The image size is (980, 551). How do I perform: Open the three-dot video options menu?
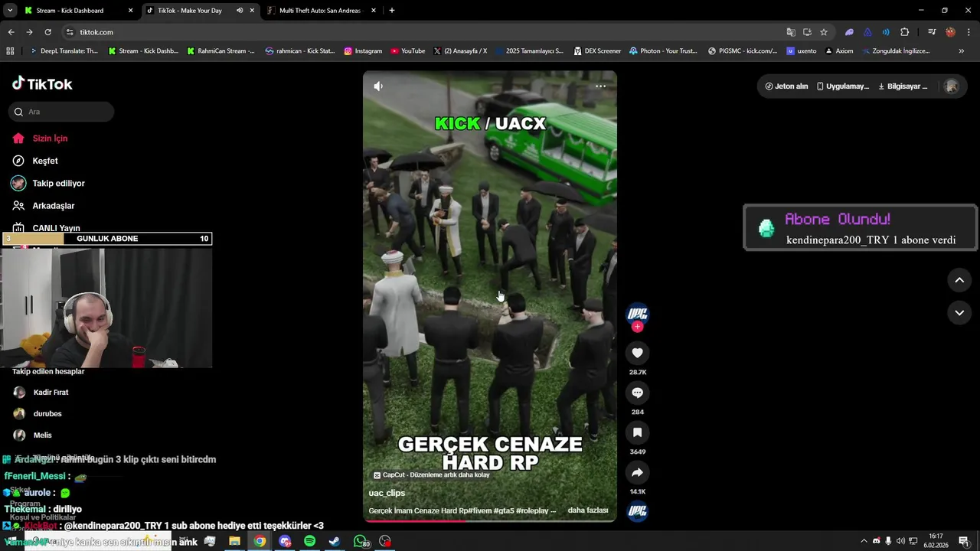[x=600, y=86]
